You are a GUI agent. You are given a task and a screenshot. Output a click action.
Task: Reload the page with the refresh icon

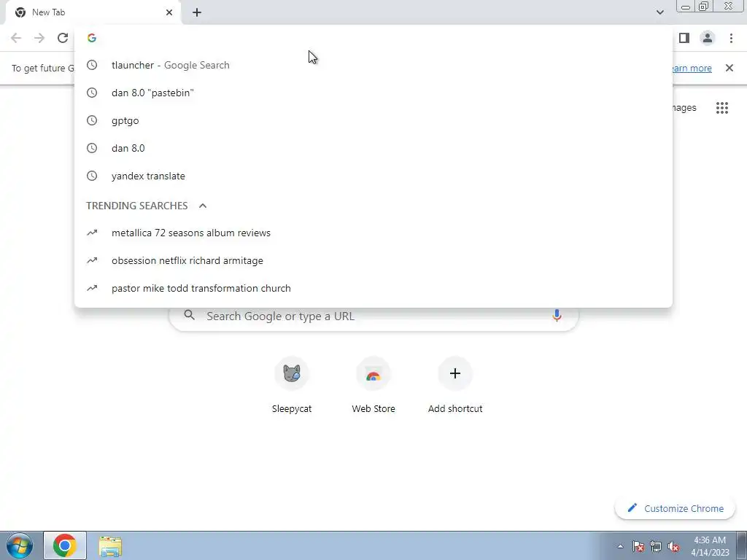[x=63, y=38]
